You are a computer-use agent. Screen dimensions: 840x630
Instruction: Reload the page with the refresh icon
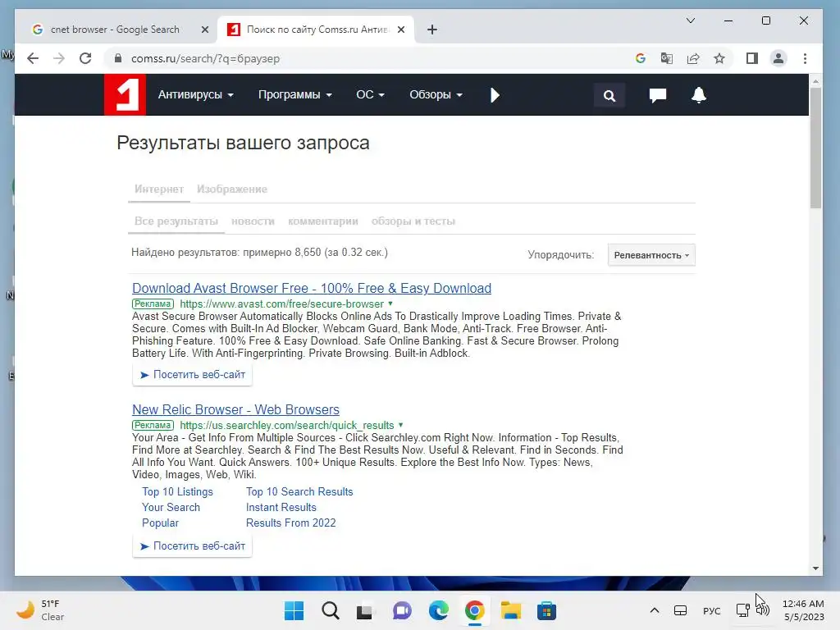tap(85, 58)
